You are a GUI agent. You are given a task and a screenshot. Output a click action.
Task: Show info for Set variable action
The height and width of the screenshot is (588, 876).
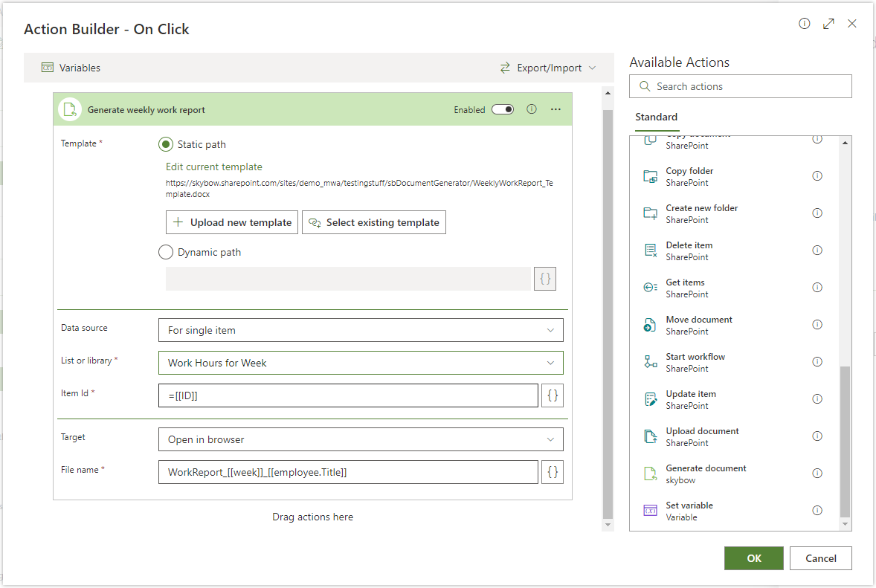click(817, 511)
